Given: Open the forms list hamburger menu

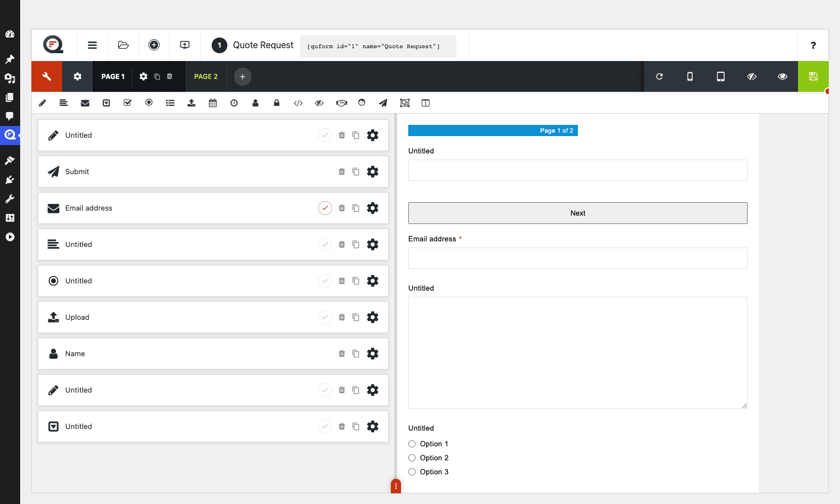Looking at the screenshot, I should [x=92, y=45].
